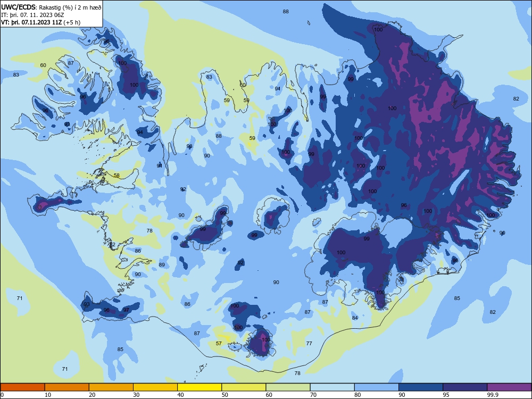Click the '58' humidity value on the map

[117, 176]
